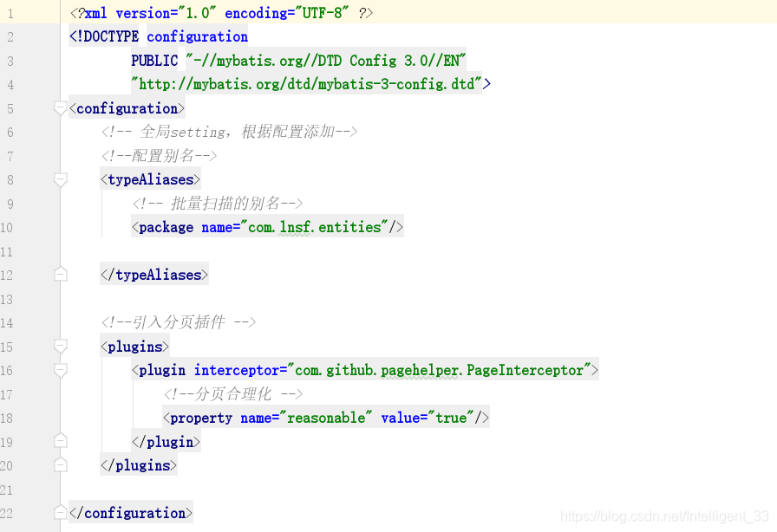Image resolution: width=777 pixels, height=532 pixels.
Task: Click the closing </typeAliases> tag
Action: point(154,275)
